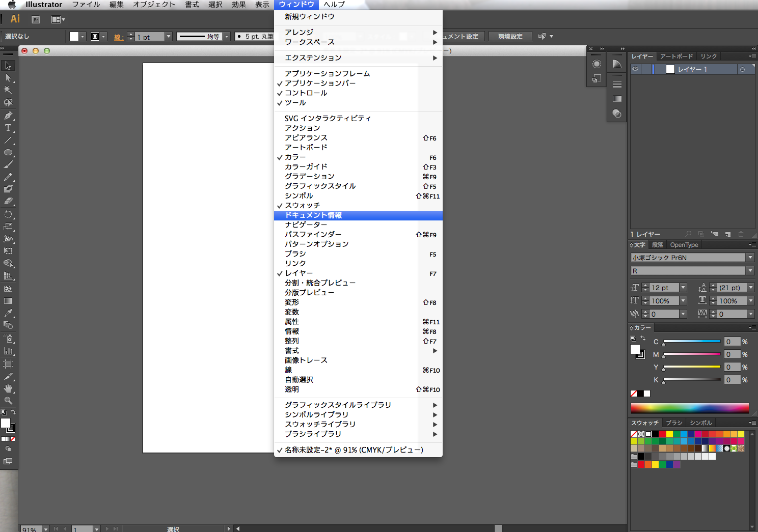
Task: Select the Hand tool
Action: (8, 388)
